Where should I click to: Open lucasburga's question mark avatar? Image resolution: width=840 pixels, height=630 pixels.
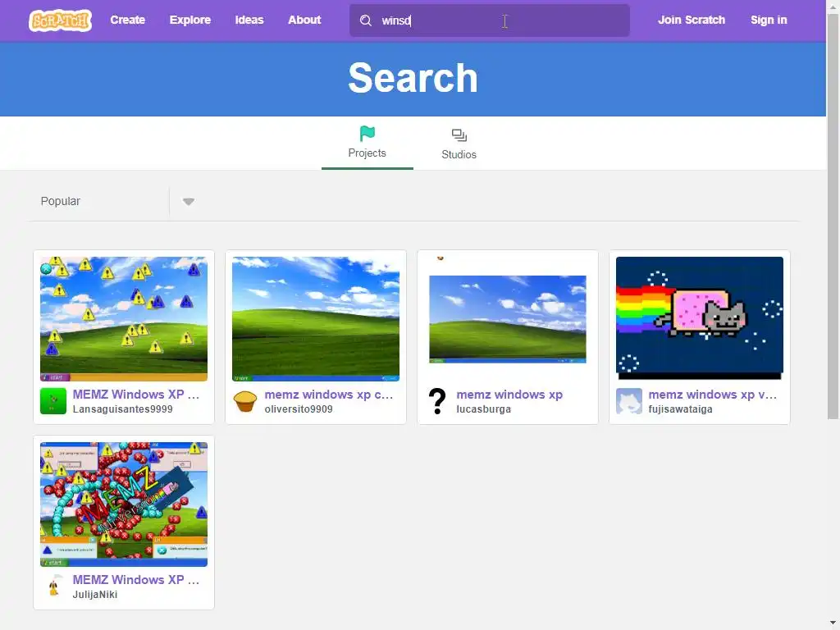(437, 401)
